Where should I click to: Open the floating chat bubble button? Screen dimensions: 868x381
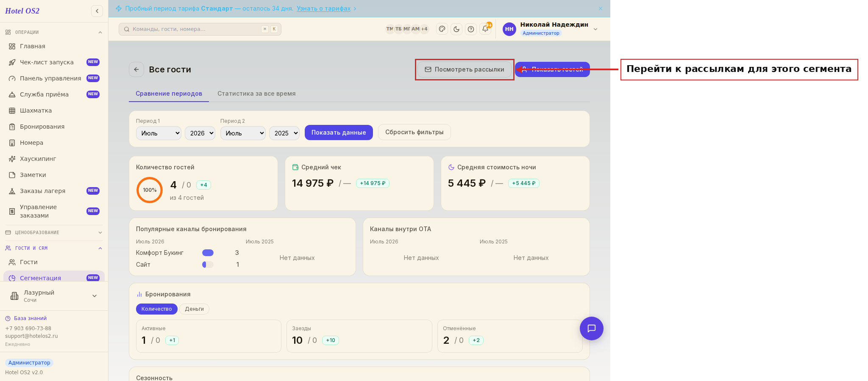(592, 329)
